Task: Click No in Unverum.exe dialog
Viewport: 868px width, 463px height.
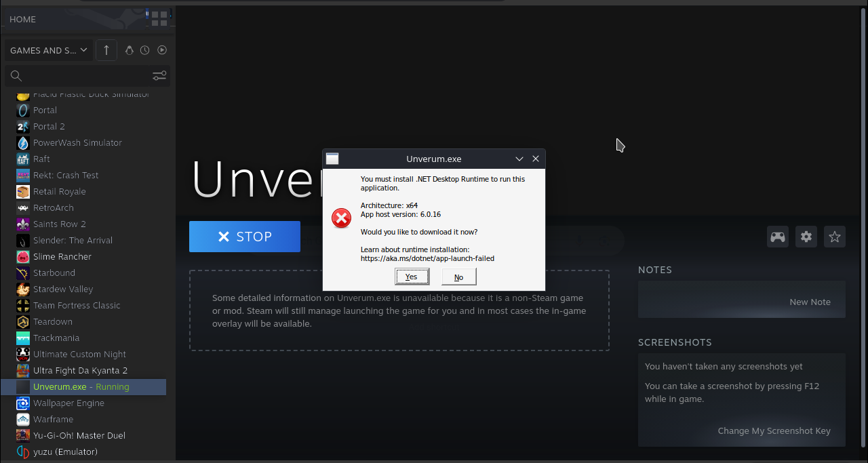Action: (x=459, y=277)
